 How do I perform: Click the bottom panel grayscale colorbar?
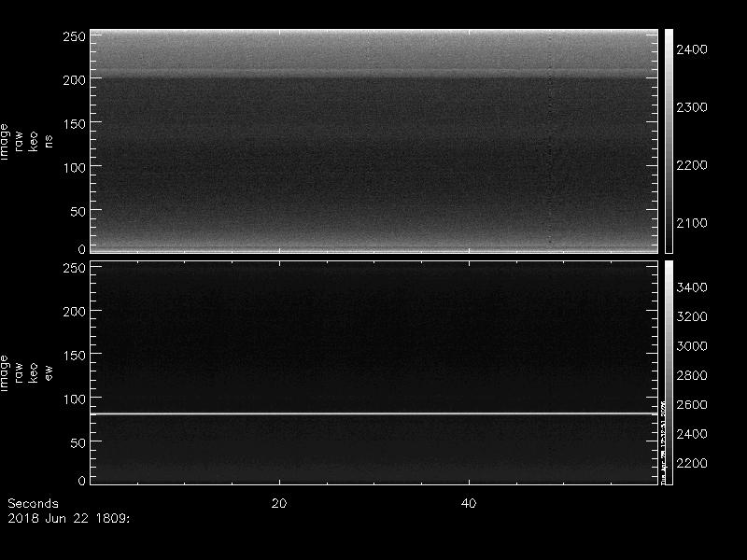(669, 372)
